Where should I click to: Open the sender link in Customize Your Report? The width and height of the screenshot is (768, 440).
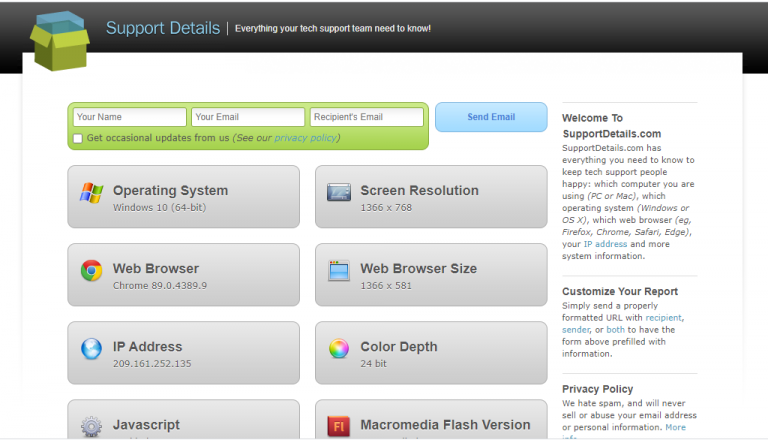pos(576,329)
